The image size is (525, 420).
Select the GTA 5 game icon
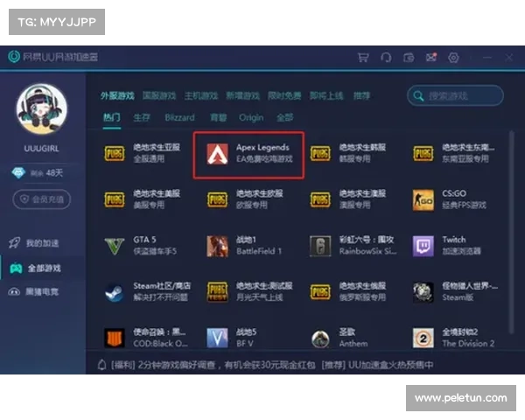point(115,246)
